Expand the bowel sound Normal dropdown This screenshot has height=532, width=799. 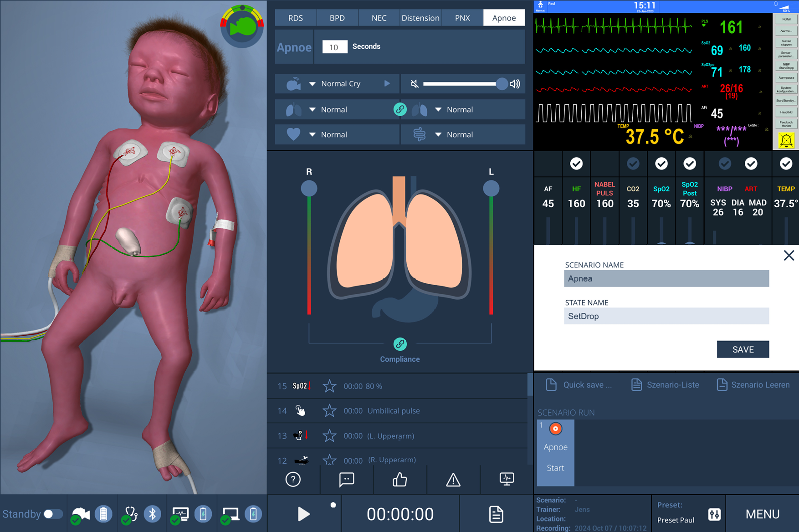438,135
